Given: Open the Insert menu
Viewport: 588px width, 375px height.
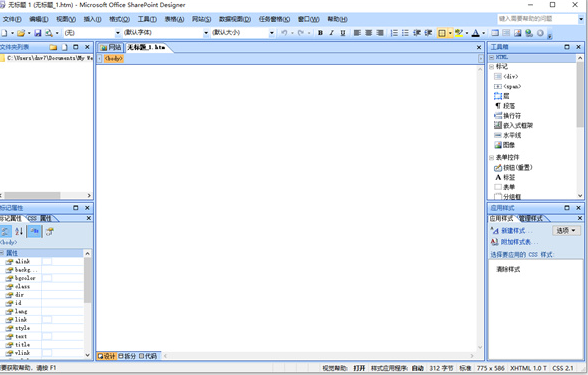Looking at the screenshot, I should coord(92,19).
